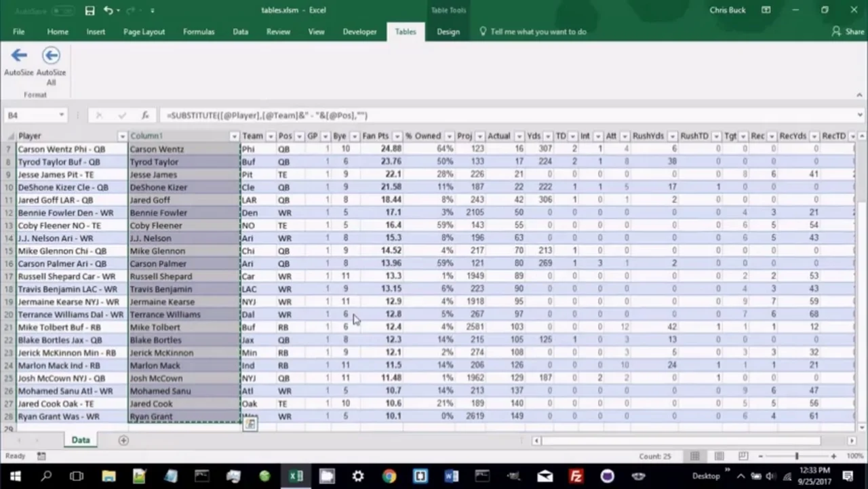Expand the Name Box dropdown arrow

tap(61, 116)
